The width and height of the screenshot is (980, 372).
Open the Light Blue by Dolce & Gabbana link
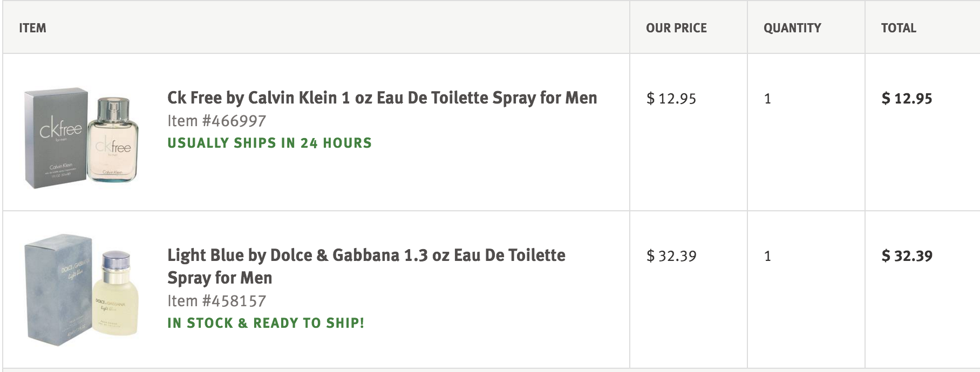(x=366, y=266)
